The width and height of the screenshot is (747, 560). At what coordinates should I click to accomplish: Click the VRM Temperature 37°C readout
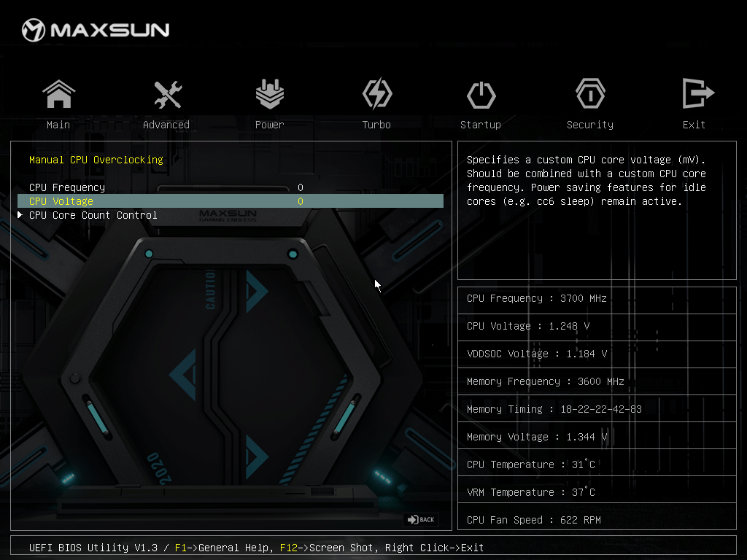[x=531, y=492]
